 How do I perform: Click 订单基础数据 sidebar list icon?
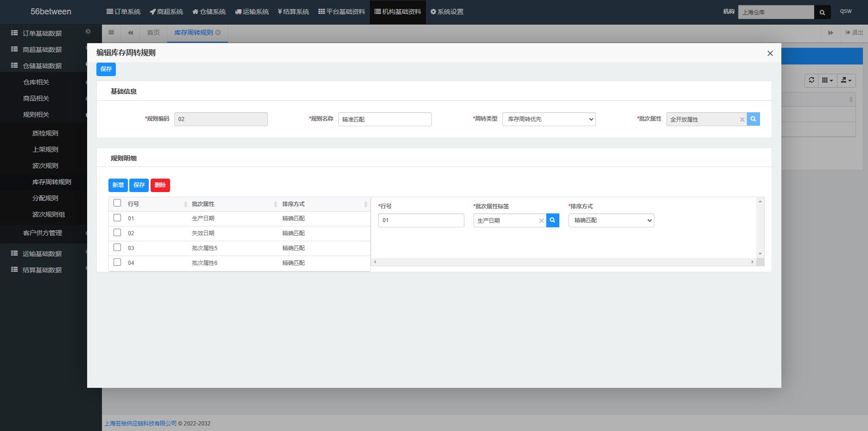tap(14, 33)
